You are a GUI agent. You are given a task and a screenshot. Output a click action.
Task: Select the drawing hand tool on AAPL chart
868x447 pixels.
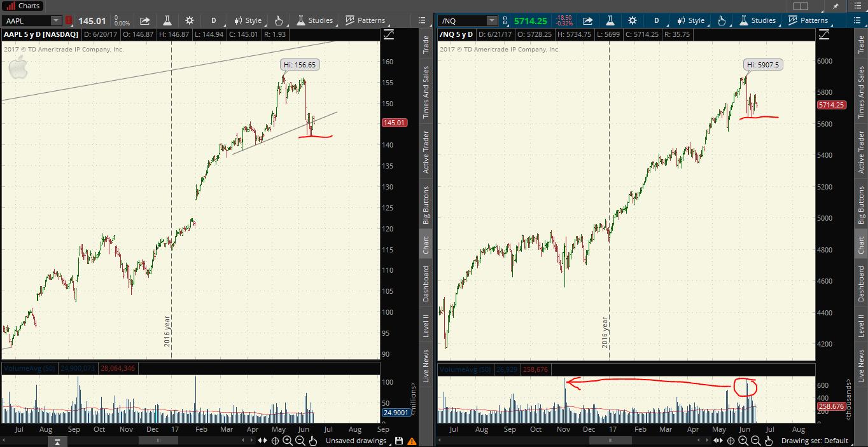click(278, 20)
